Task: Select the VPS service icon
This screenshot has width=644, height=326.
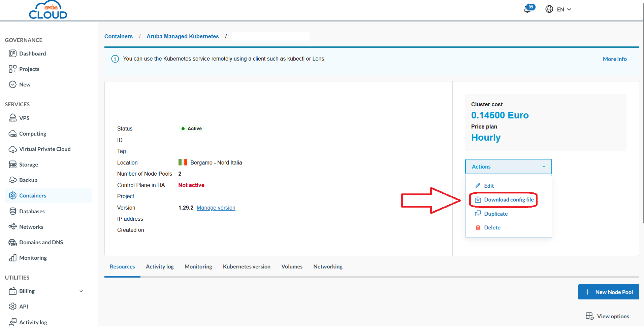Action: coord(12,118)
